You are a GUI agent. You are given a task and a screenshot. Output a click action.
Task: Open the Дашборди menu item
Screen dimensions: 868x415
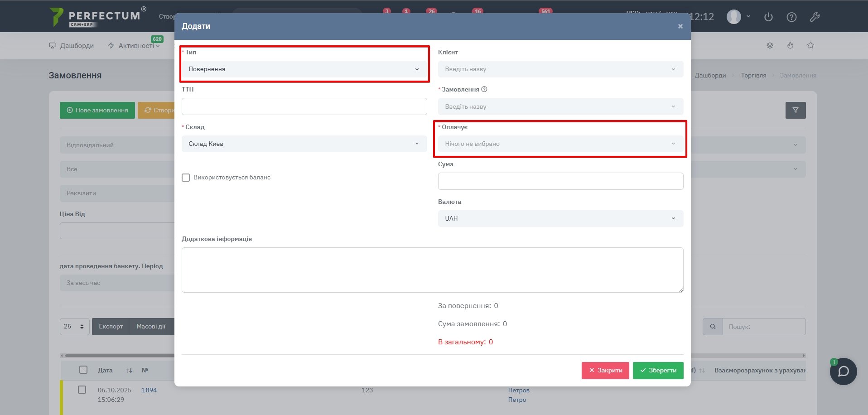[x=72, y=46]
